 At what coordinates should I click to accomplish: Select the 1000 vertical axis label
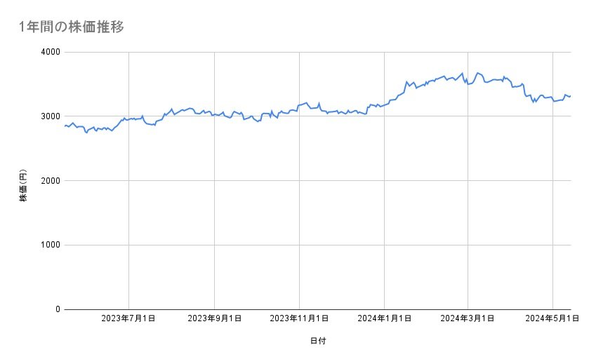(51, 245)
